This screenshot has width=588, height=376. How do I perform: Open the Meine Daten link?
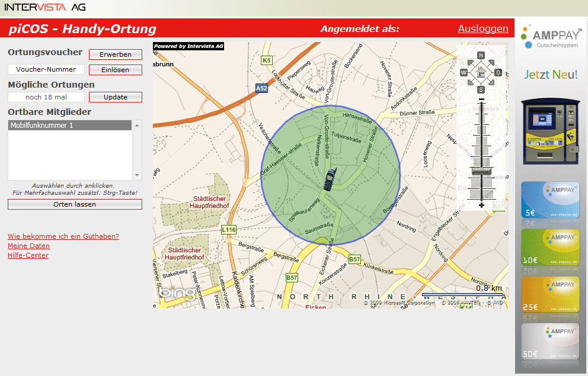click(x=29, y=246)
